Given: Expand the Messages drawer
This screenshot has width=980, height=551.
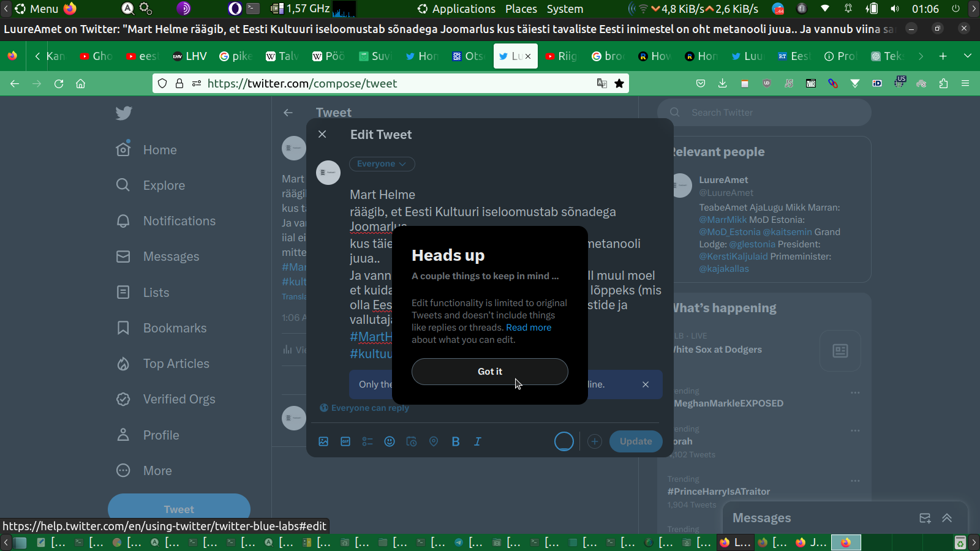Looking at the screenshot, I should (947, 518).
